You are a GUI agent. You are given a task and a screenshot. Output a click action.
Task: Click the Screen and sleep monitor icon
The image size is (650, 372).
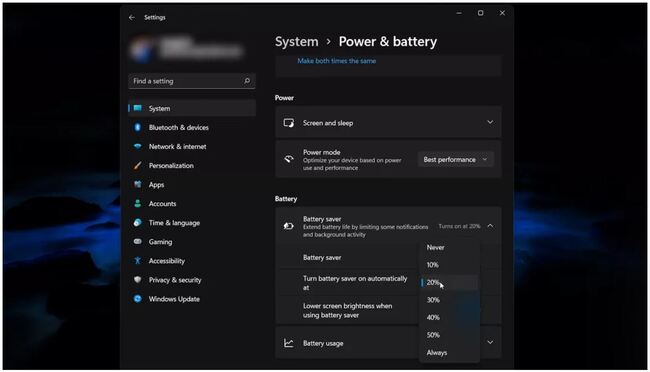coord(289,123)
